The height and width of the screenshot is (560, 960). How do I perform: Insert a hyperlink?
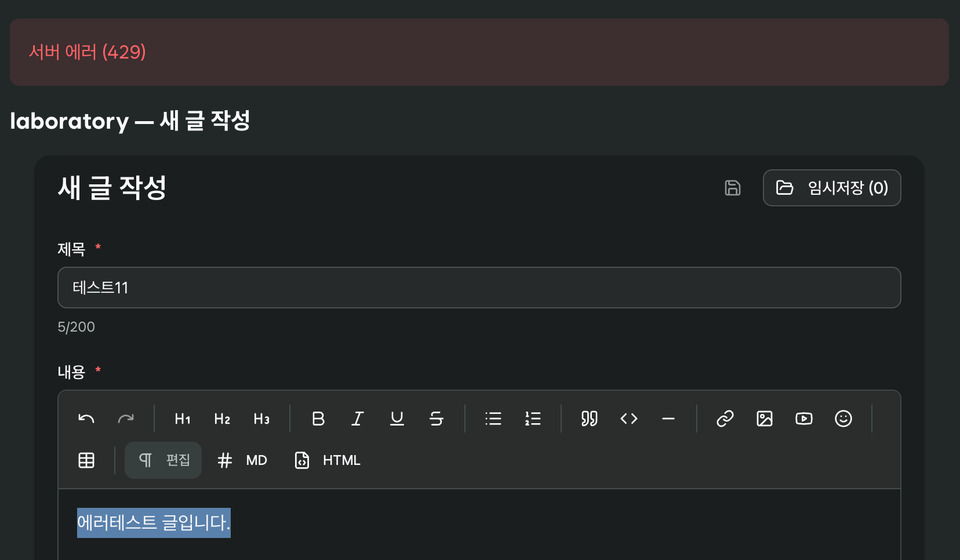pyautogui.click(x=725, y=419)
